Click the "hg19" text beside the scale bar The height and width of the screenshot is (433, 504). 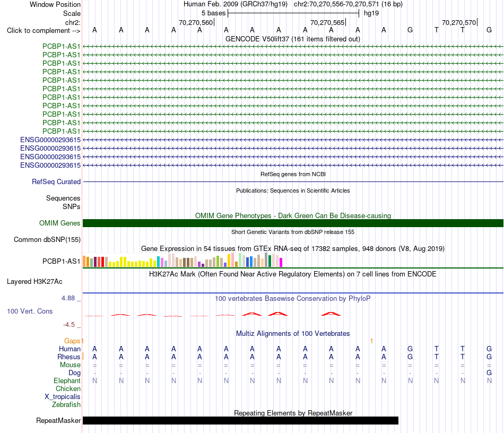tap(371, 13)
